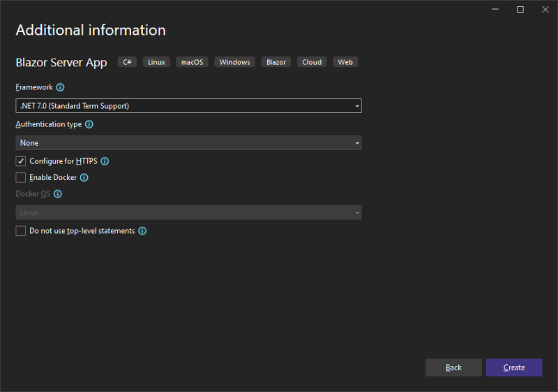Click the info icon beside Authentication type
Viewport: 558px width, 392px height.
tap(89, 124)
